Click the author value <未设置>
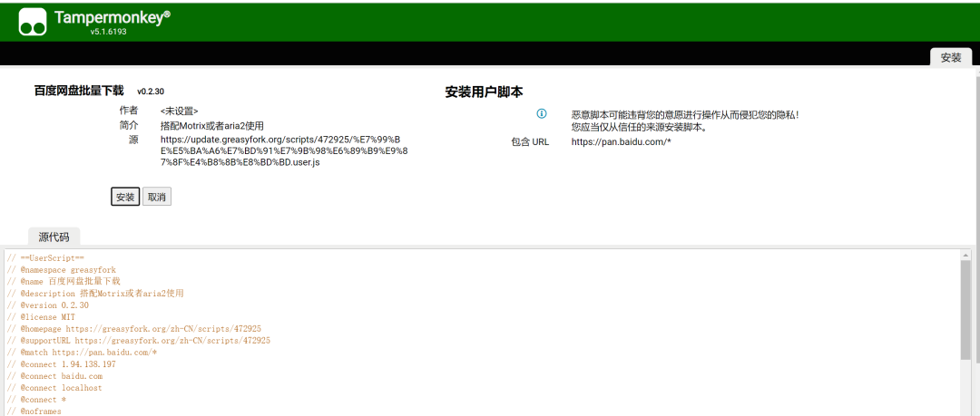The height and width of the screenshot is (416, 980). pyautogui.click(x=180, y=111)
